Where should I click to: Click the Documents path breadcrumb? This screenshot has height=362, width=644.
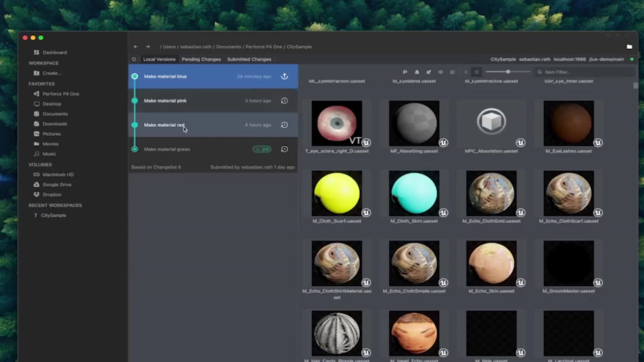tap(228, 47)
